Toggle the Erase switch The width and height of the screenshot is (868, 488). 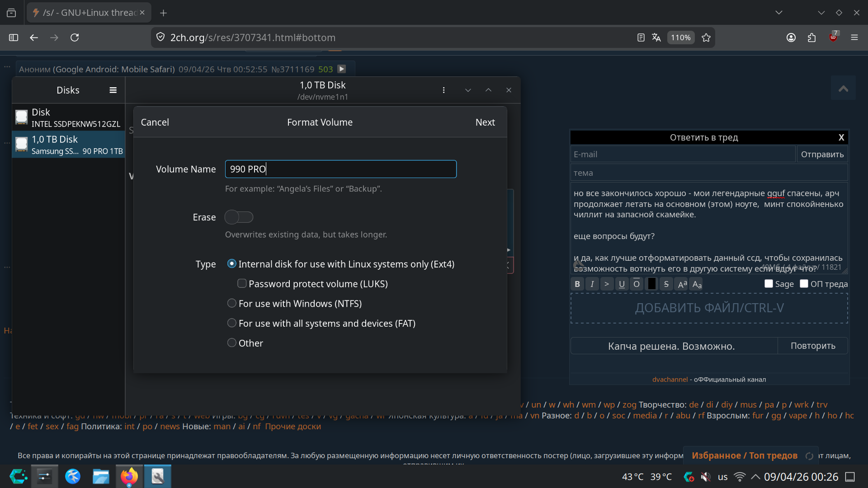(239, 217)
